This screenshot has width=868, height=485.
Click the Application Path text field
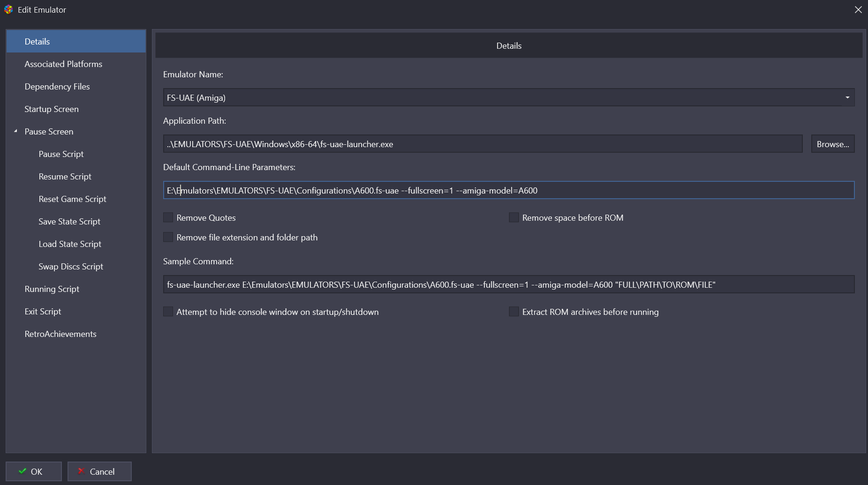coord(482,144)
